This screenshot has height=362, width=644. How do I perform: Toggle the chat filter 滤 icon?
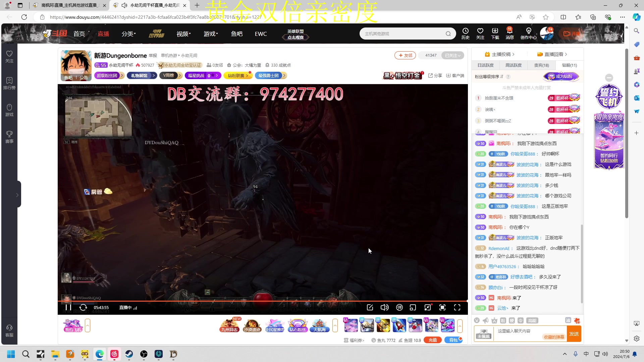pyautogui.click(x=568, y=320)
